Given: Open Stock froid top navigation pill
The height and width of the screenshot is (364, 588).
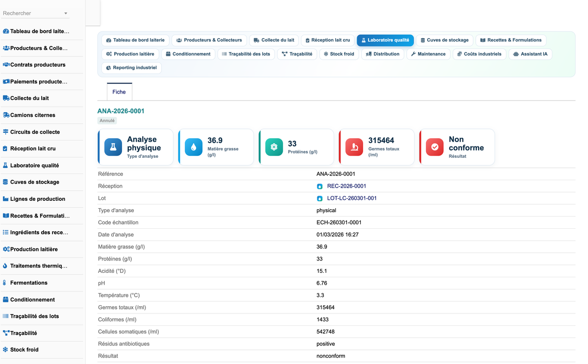Looking at the screenshot, I should (339, 54).
